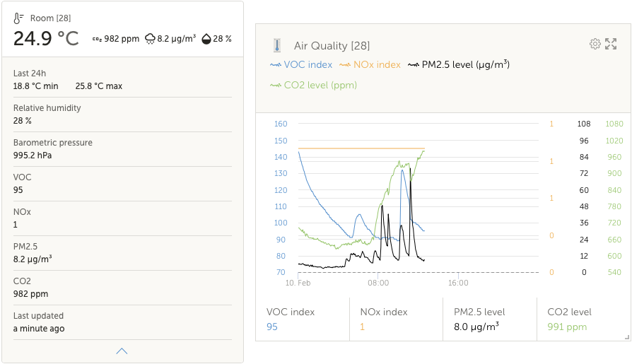This screenshot has width=632, height=364.
Task: Select the Barometric pressure row
Action: coord(122,149)
